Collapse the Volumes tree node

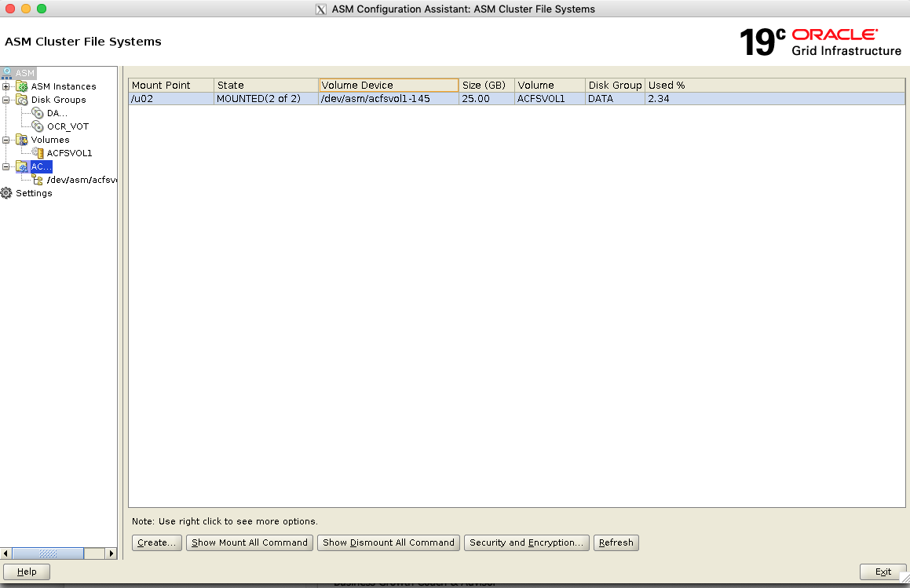click(5, 140)
